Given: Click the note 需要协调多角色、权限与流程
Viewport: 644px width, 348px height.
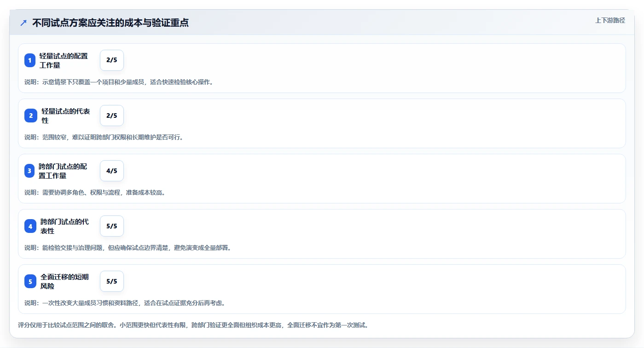Looking at the screenshot, I should (95, 192).
